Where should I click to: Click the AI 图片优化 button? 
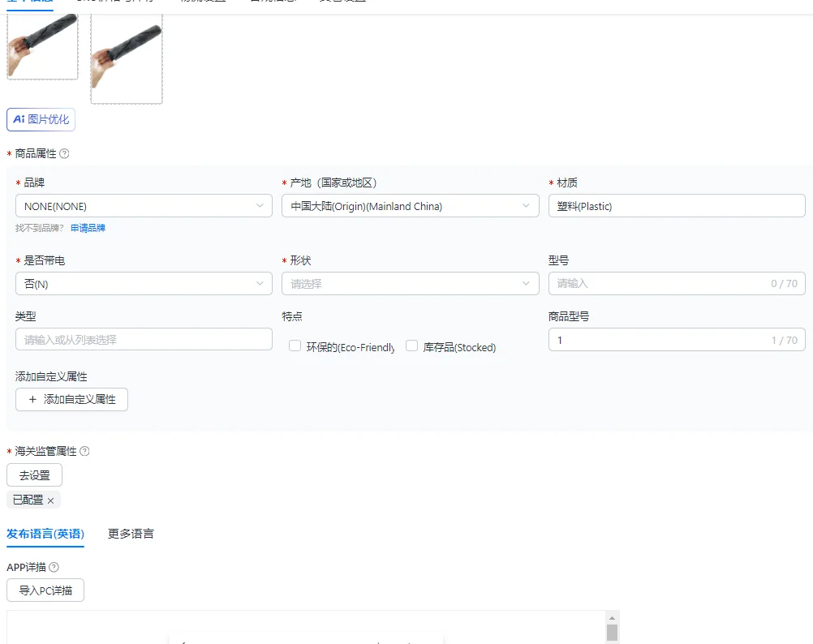click(41, 120)
